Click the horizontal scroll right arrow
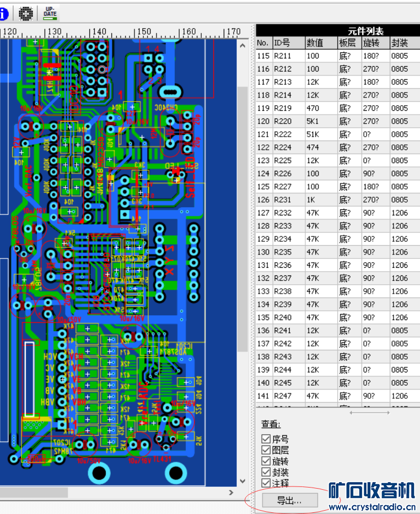Image resolution: width=420 pixels, height=514 pixels. click(x=231, y=493)
